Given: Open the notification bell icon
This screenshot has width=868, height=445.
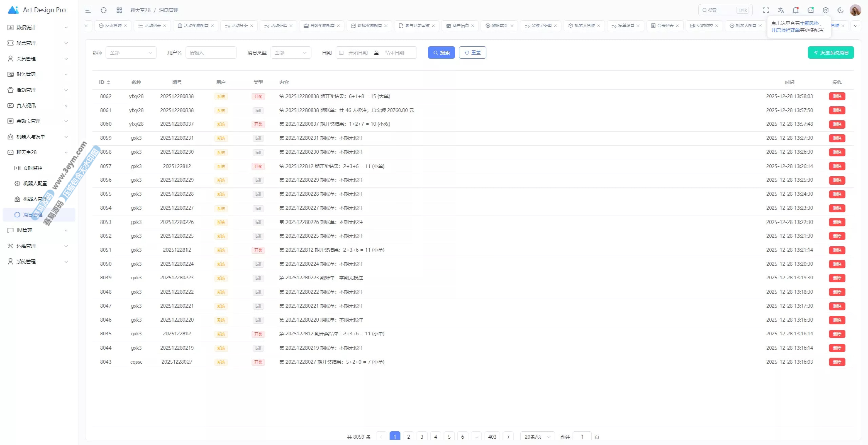Looking at the screenshot, I should (x=796, y=10).
